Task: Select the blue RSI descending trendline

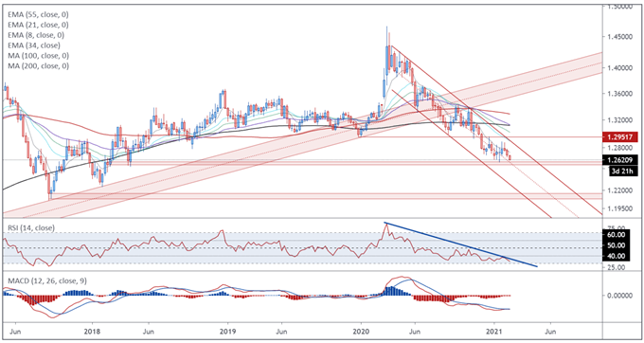Action: pos(461,244)
